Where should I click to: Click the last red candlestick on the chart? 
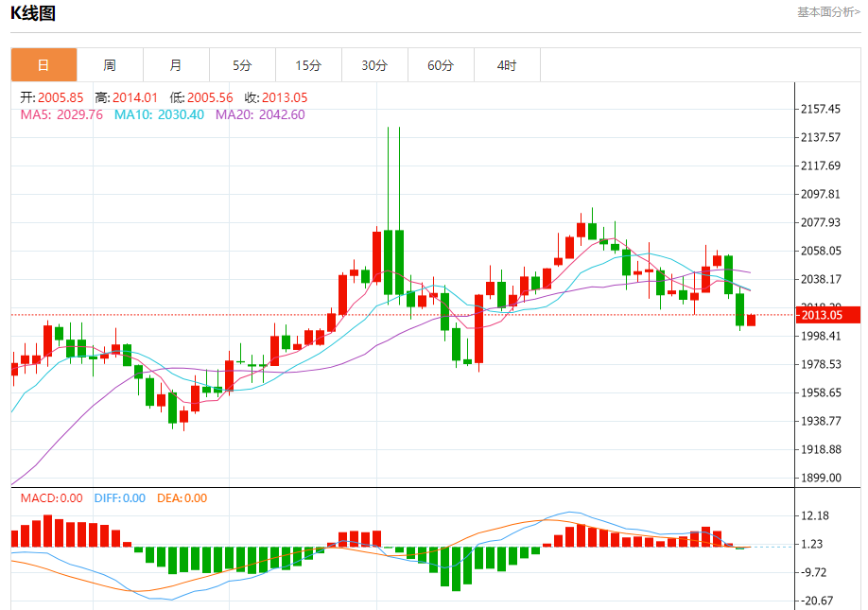(751, 320)
